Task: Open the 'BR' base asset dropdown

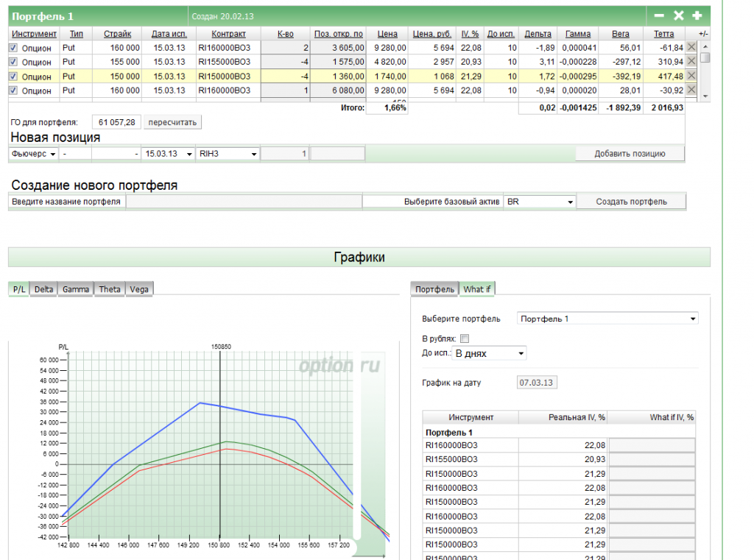Action: [x=539, y=202]
